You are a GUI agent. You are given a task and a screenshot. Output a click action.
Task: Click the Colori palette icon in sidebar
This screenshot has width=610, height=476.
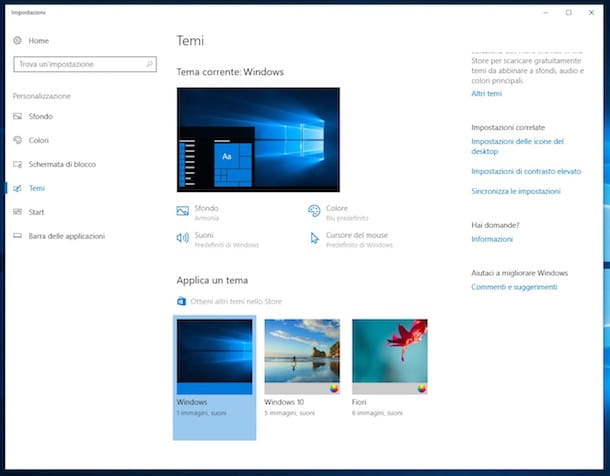tap(18, 140)
